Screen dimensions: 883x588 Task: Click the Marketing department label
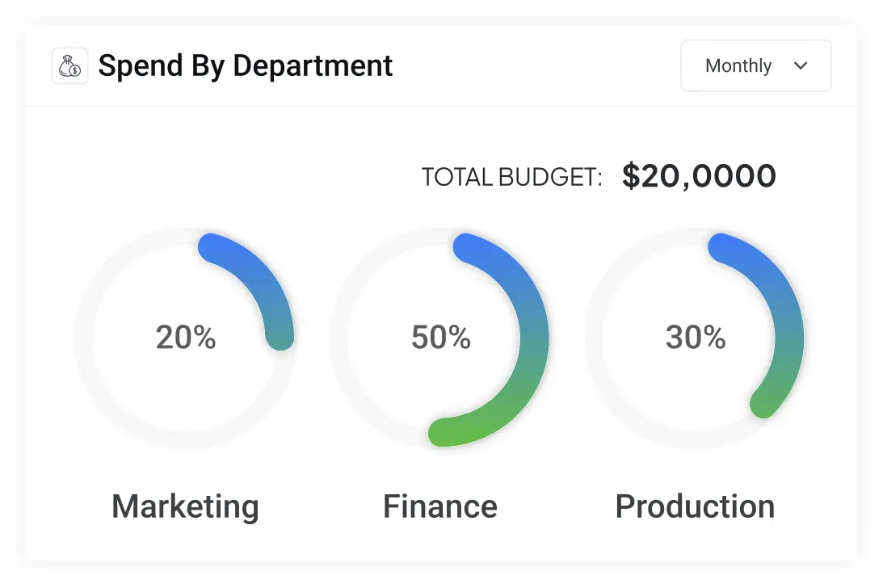coord(185,507)
